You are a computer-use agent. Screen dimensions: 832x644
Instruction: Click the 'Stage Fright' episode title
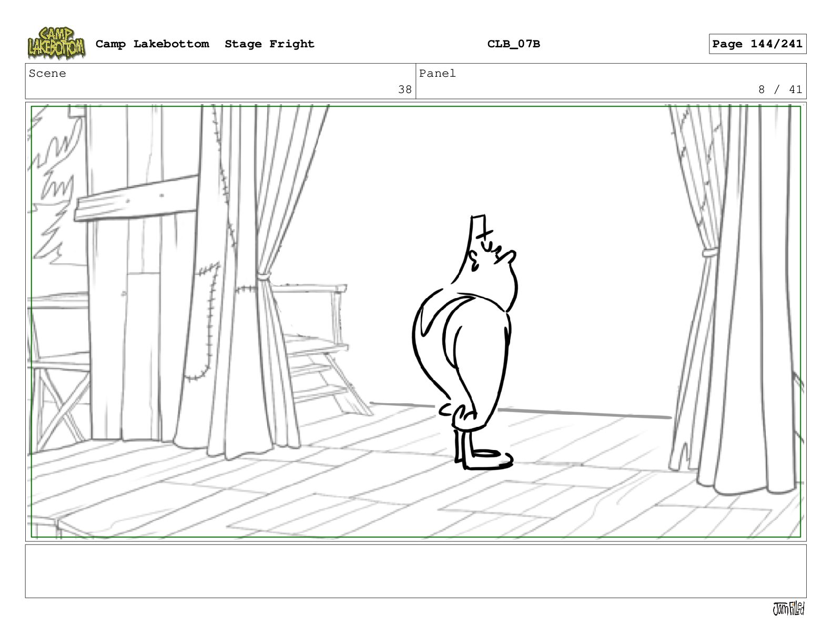click(269, 44)
